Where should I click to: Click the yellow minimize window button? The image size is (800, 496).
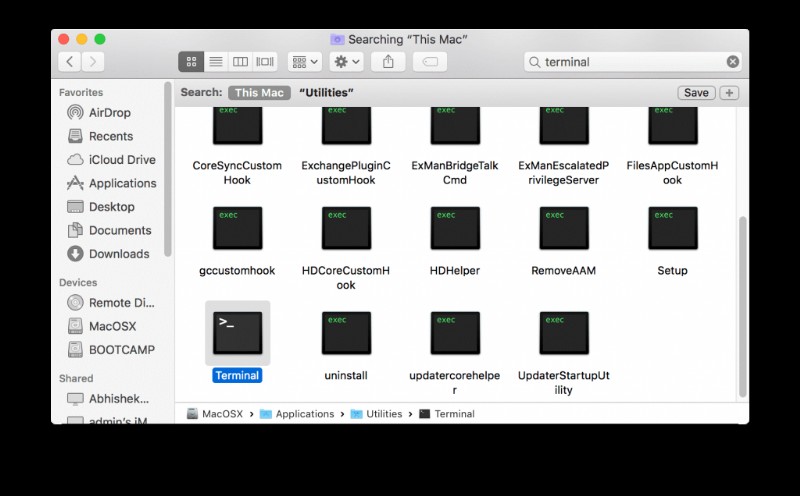tap(82, 39)
